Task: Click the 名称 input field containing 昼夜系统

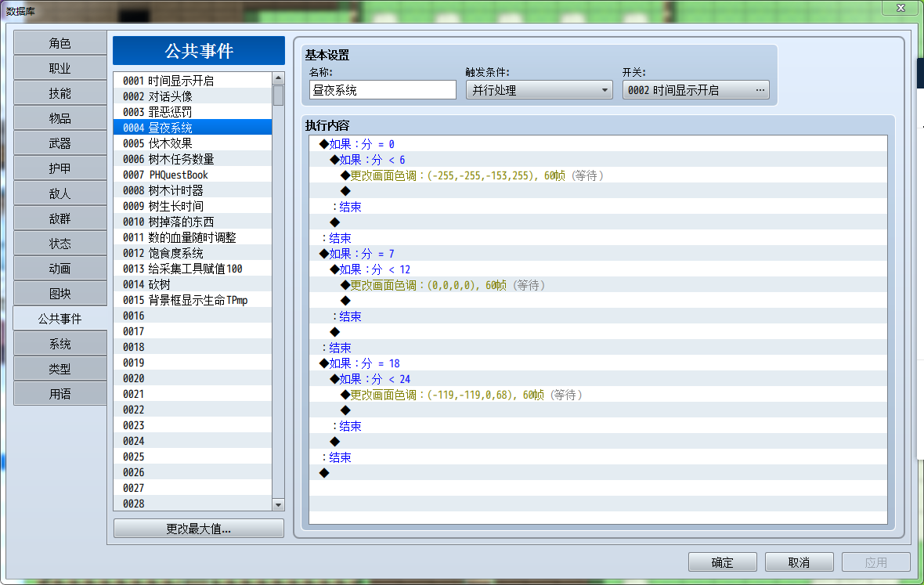Action: click(x=382, y=90)
